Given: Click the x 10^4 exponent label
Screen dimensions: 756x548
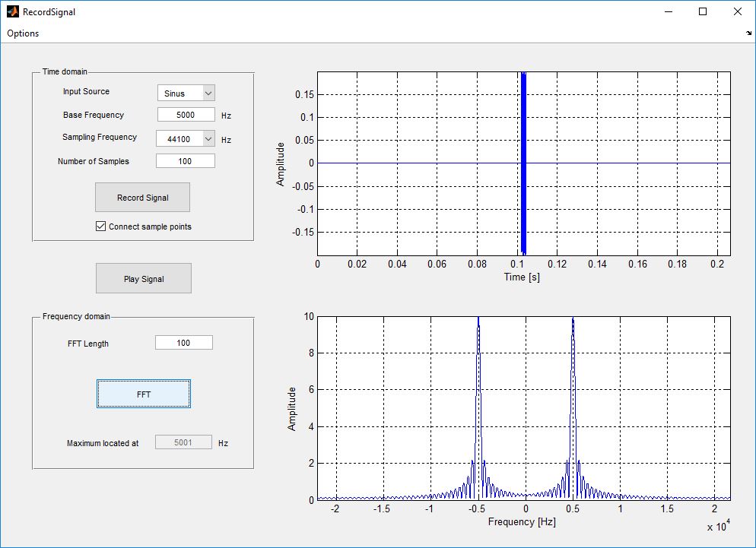Looking at the screenshot, I should (x=719, y=525).
